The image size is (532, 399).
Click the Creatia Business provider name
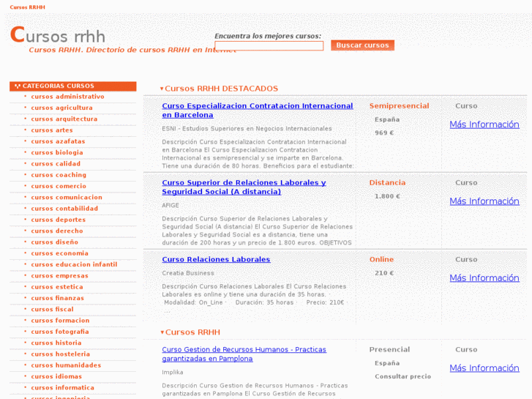tap(188, 273)
